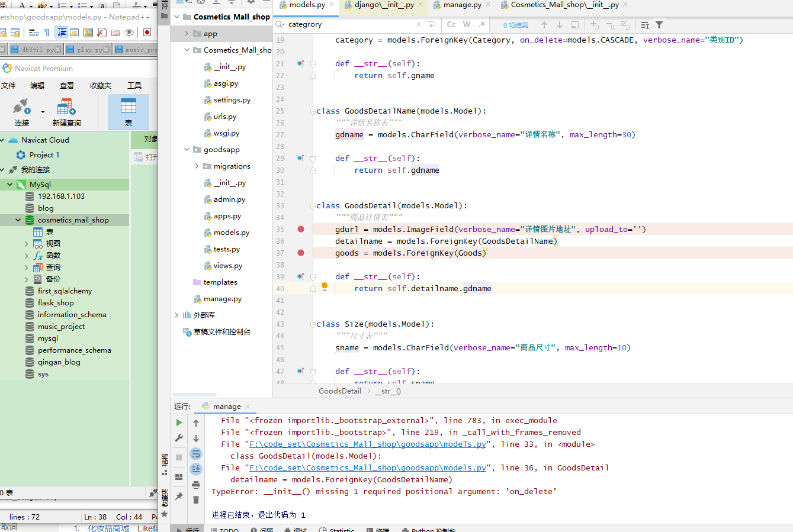Collapse the Cosmetics_Mall_shop project root

[x=176, y=17]
